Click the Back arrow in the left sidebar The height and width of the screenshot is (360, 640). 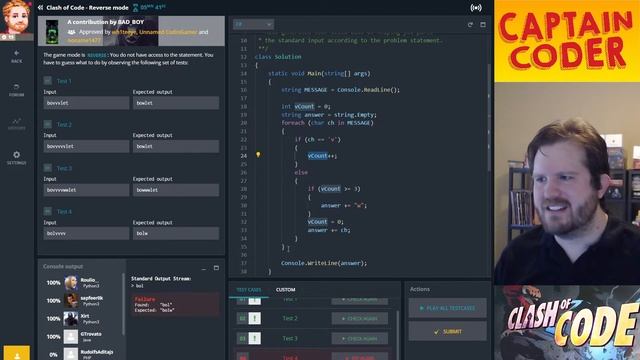tap(16, 53)
